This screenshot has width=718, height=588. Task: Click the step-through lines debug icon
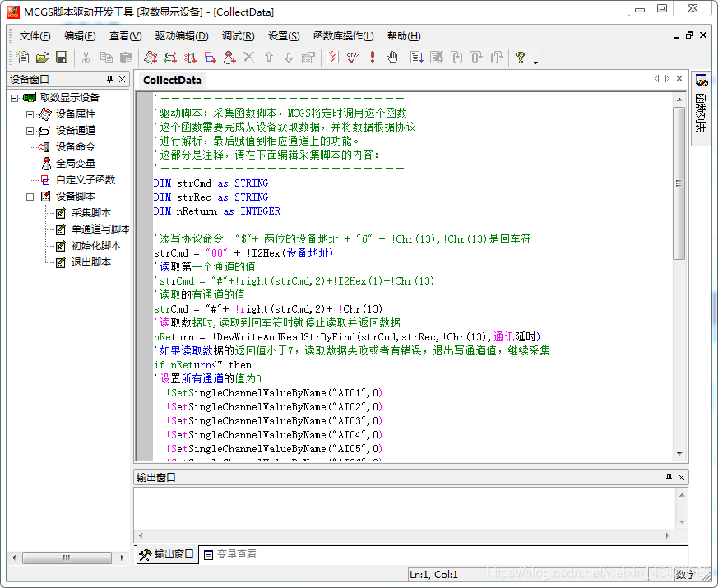(417, 57)
